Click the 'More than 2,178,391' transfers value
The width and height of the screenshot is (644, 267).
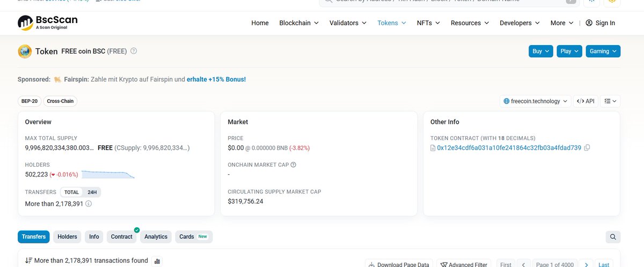click(x=54, y=204)
